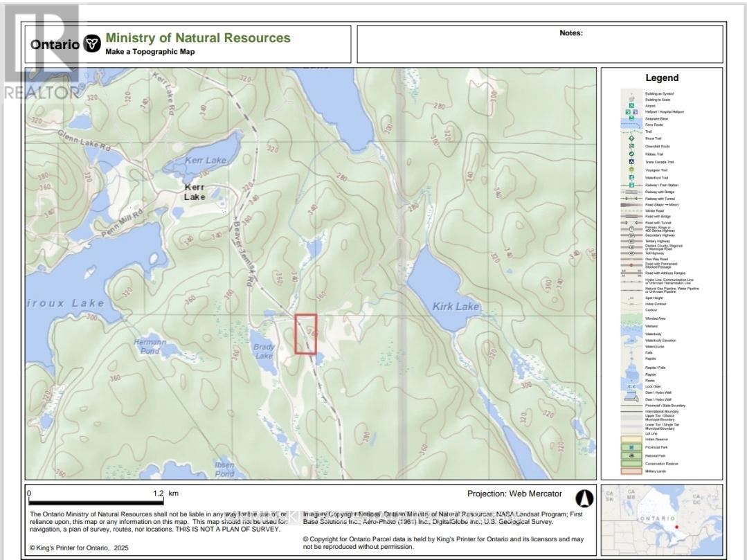Image resolution: width=747 pixels, height=560 pixels.
Task: Click the Military Lands color swatch
Action: [x=631, y=471]
